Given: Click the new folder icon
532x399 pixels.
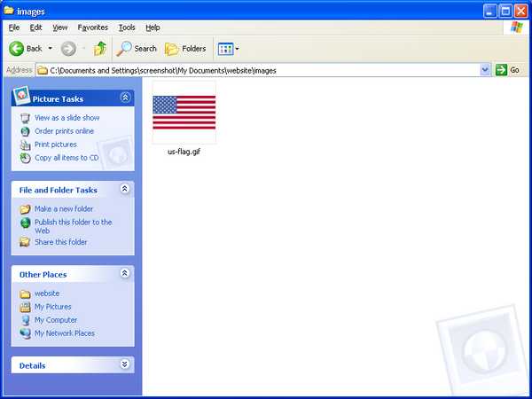Looking at the screenshot, I should (25, 209).
